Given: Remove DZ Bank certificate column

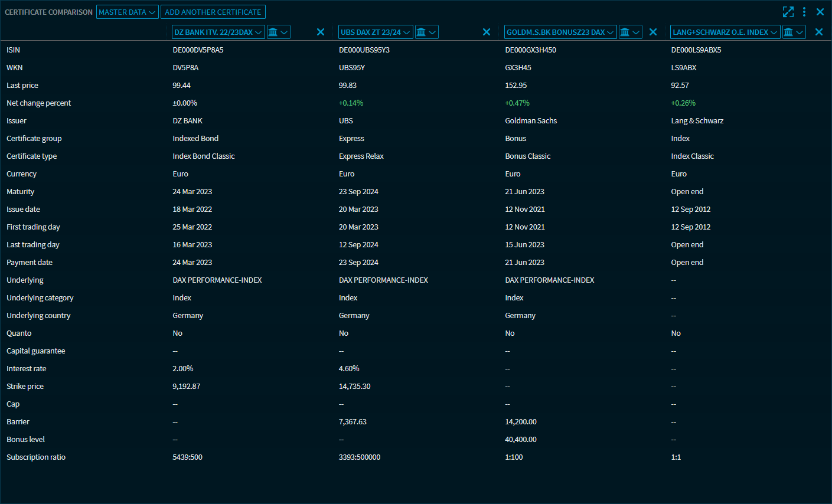Looking at the screenshot, I should coord(321,32).
